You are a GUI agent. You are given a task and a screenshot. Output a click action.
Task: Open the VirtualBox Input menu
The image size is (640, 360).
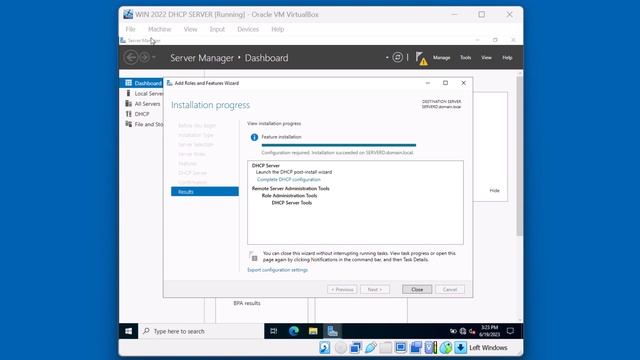click(x=217, y=29)
